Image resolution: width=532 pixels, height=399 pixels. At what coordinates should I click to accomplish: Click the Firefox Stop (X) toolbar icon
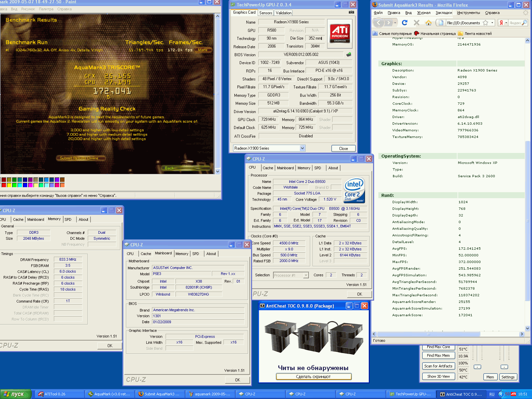(416, 23)
